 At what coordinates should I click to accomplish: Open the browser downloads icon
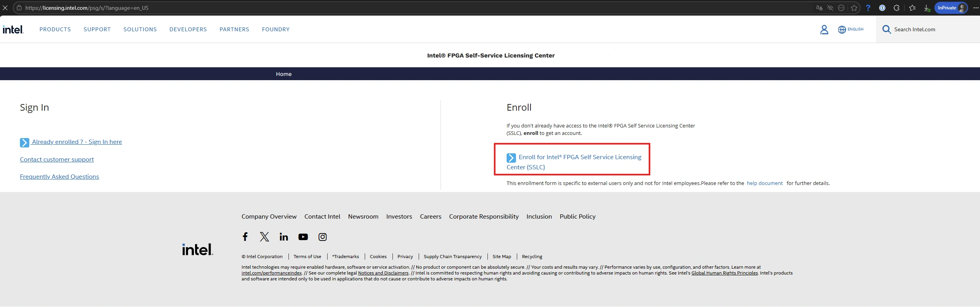click(926, 8)
